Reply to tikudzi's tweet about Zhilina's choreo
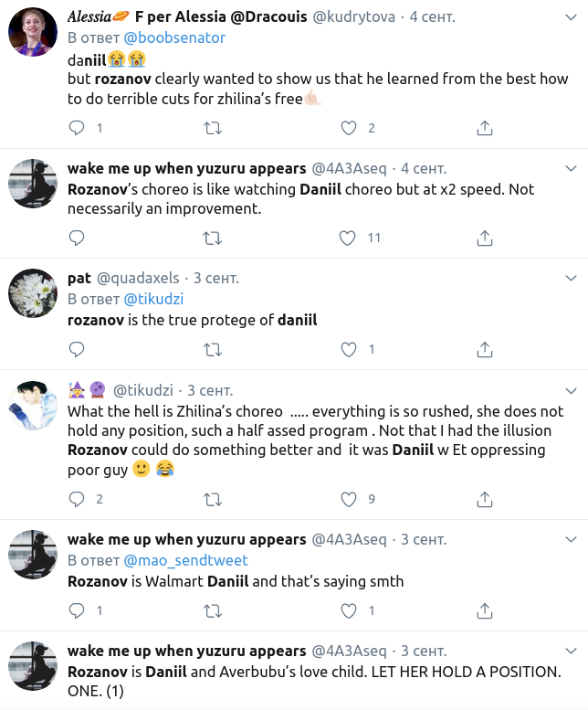The image size is (588, 710). [77, 499]
